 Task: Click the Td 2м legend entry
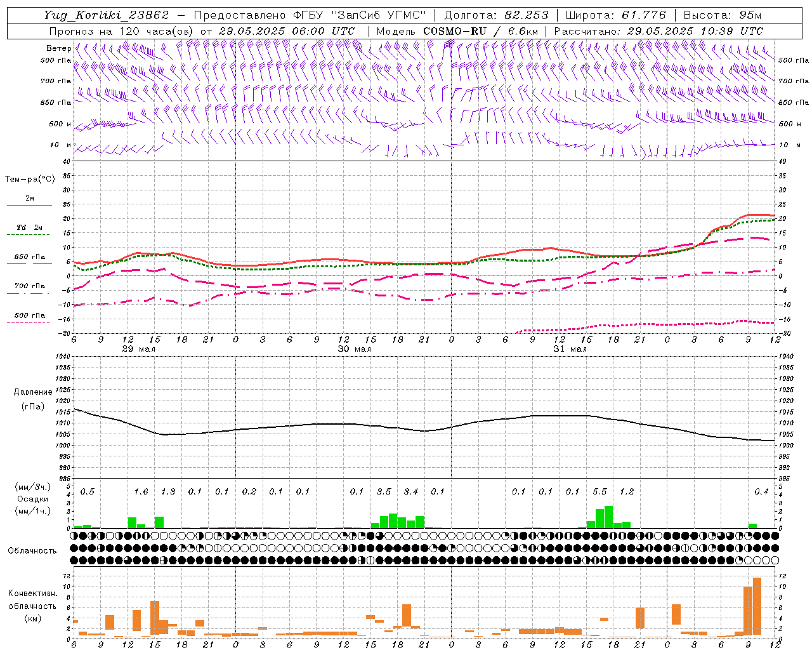click(29, 227)
